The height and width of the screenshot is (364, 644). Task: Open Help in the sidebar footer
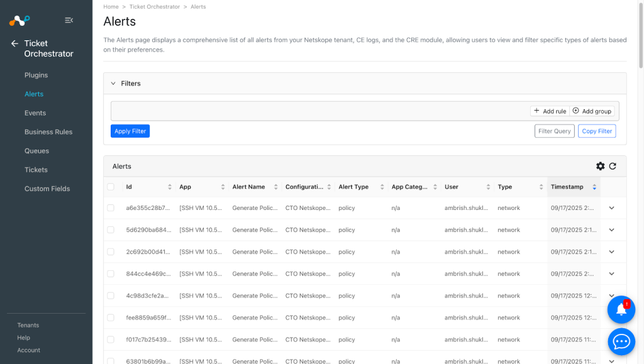point(23,338)
